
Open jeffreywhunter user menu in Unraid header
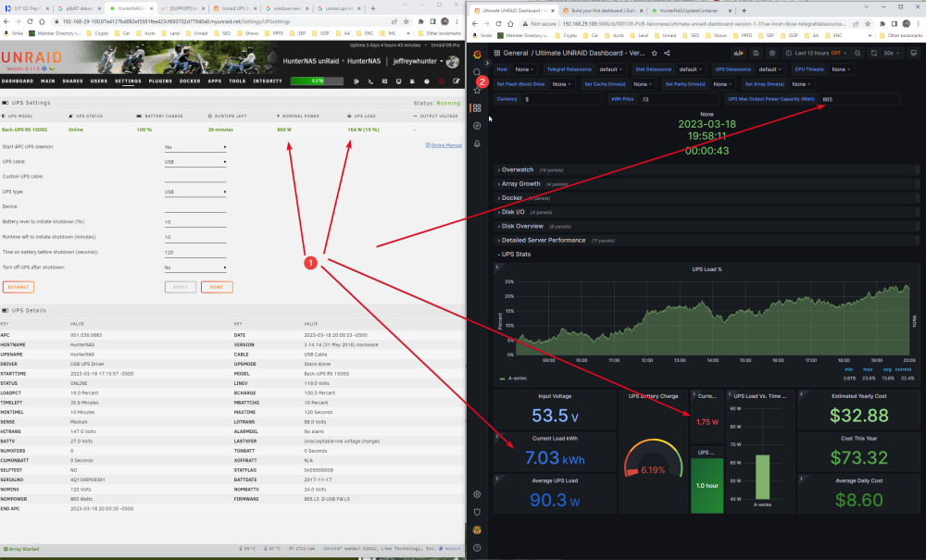(x=419, y=61)
